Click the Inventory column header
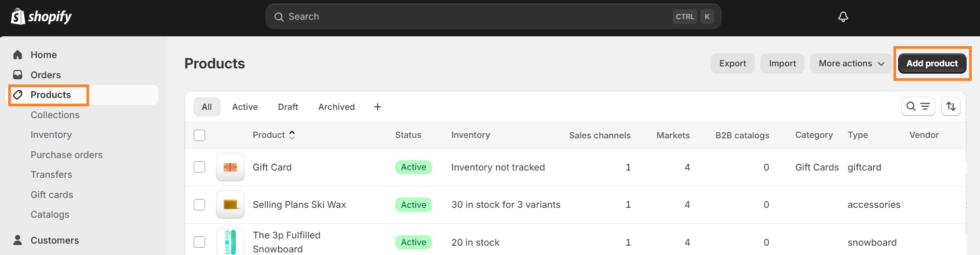980x255 pixels. pos(470,135)
